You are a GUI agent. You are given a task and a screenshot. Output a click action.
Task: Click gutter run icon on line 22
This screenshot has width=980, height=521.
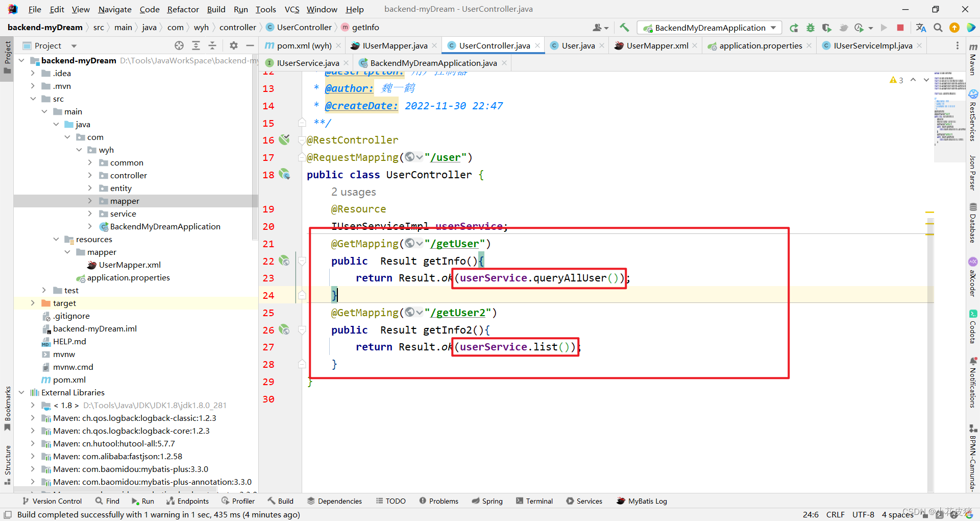(x=284, y=261)
